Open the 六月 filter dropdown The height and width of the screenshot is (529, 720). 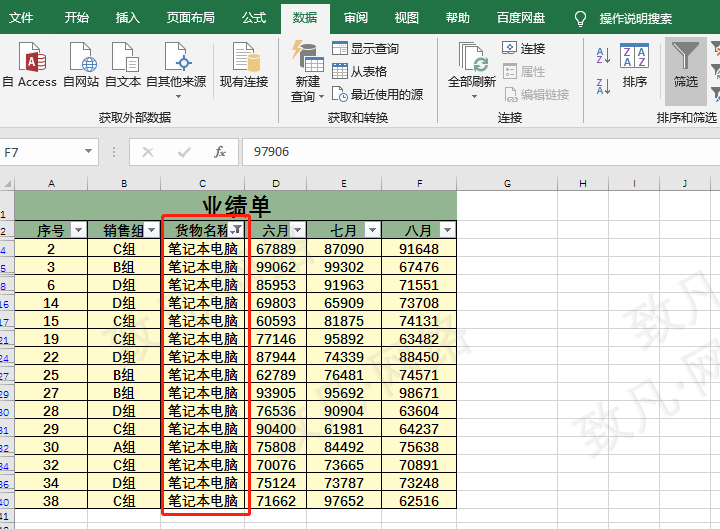click(x=298, y=230)
